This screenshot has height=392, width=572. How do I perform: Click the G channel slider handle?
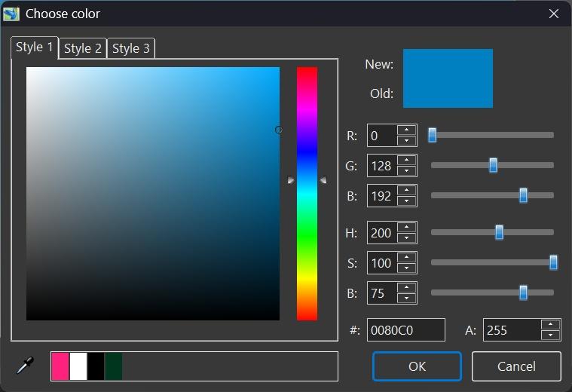point(493,165)
